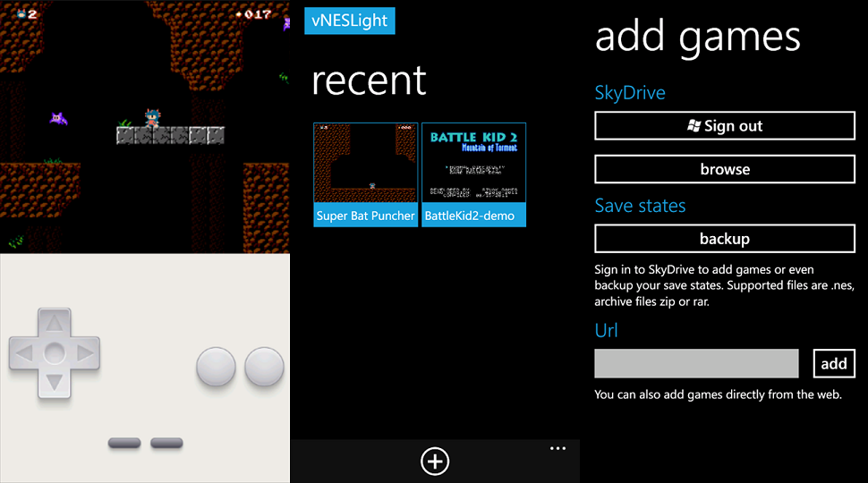Tap the D-pad down arrow
This screenshot has height=483, width=868.
tap(55, 383)
